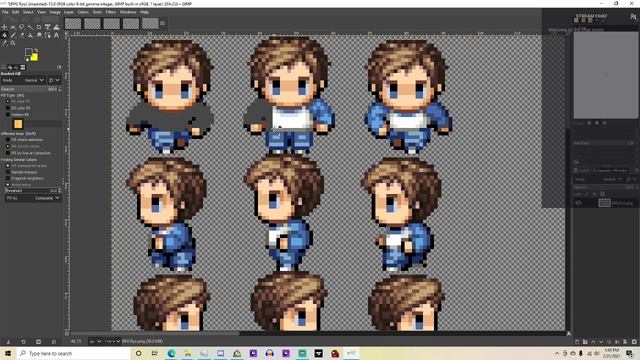Open the Windows menu

(x=128, y=12)
